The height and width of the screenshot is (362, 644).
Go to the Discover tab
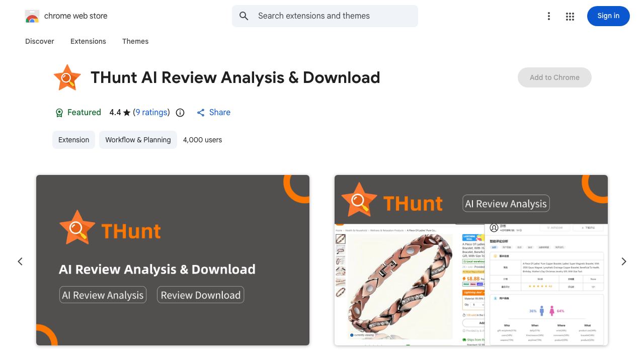[x=40, y=41]
